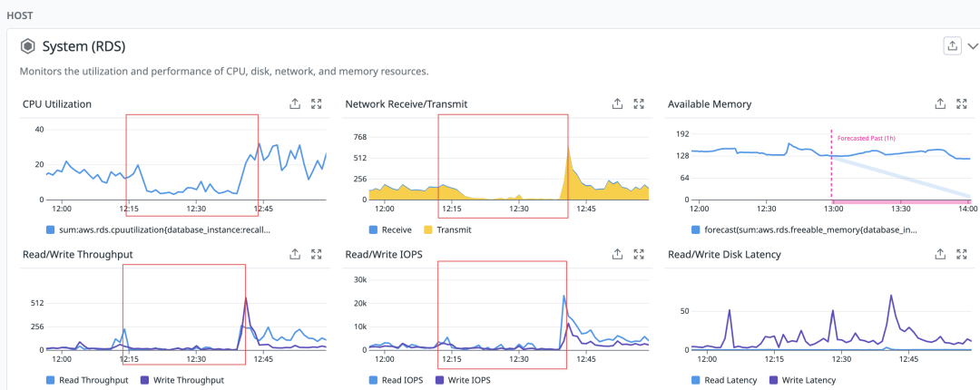Toggle the Receive series in legend
980x390 pixels.
[x=391, y=229]
